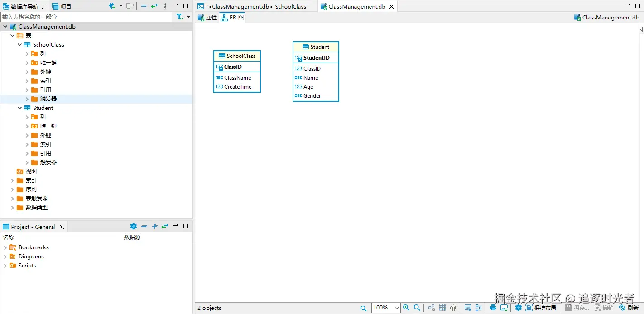Click zoom out icon on diagram toolbar
Screen dimensions: 644x314
[417, 308]
